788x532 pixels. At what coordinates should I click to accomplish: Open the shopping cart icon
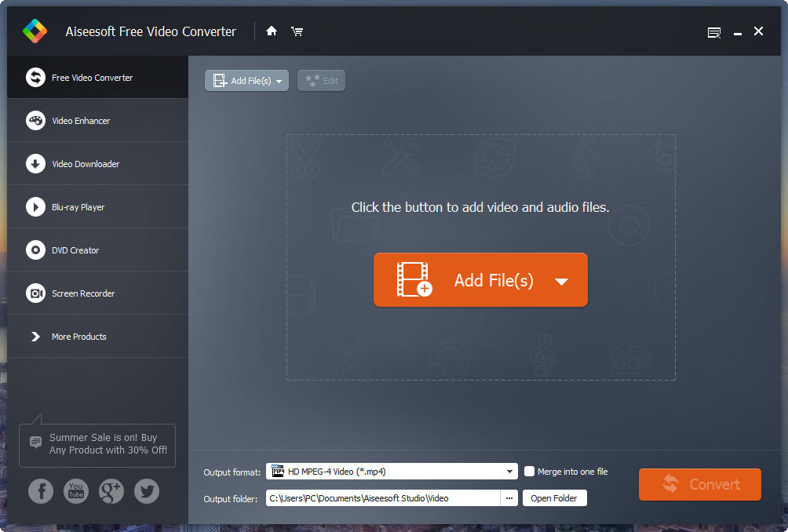pyautogui.click(x=297, y=31)
